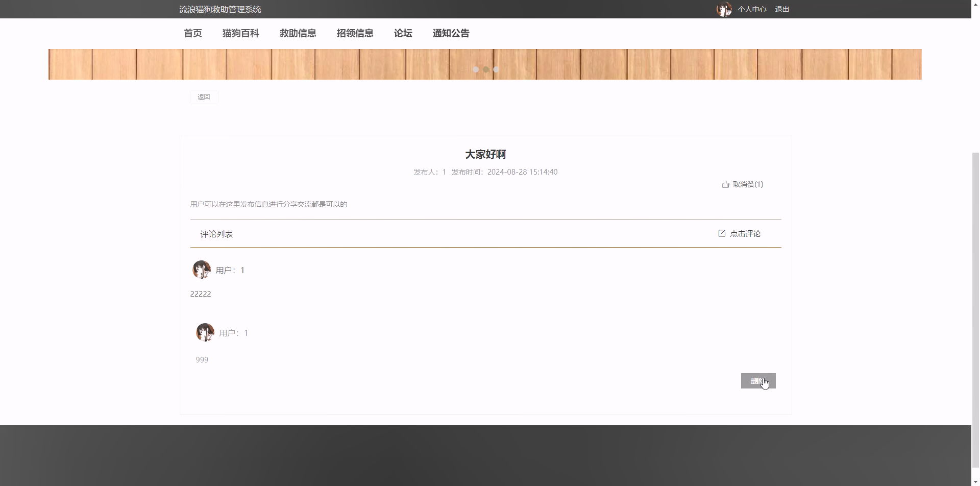Click the thumbs-up icon beside 取消赞

725,184
